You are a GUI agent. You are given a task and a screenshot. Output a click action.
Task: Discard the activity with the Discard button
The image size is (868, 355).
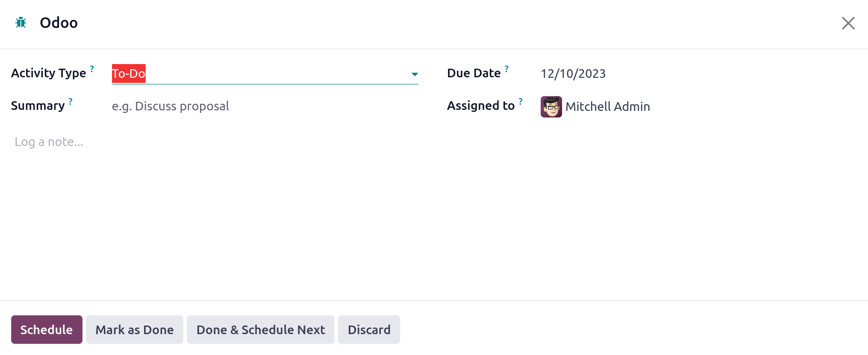(369, 330)
